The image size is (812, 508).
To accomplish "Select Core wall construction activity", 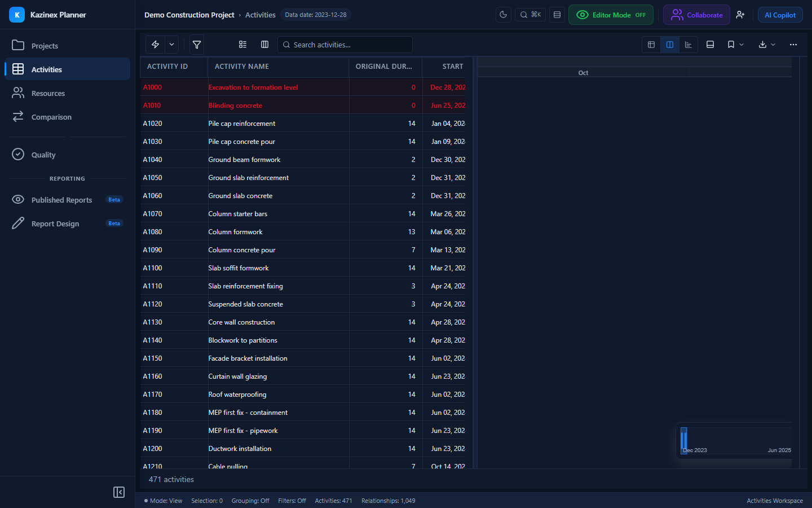I will [241, 322].
